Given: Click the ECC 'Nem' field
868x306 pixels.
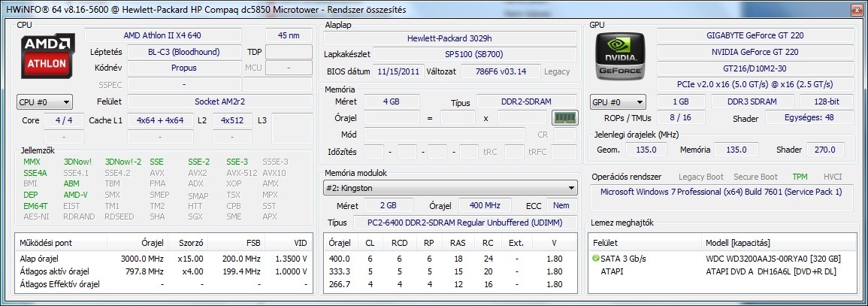Looking at the screenshot, I should pos(562,205).
